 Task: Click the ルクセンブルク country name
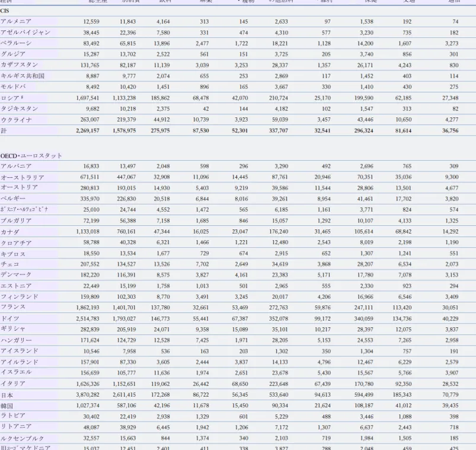click(x=22, y=438)
